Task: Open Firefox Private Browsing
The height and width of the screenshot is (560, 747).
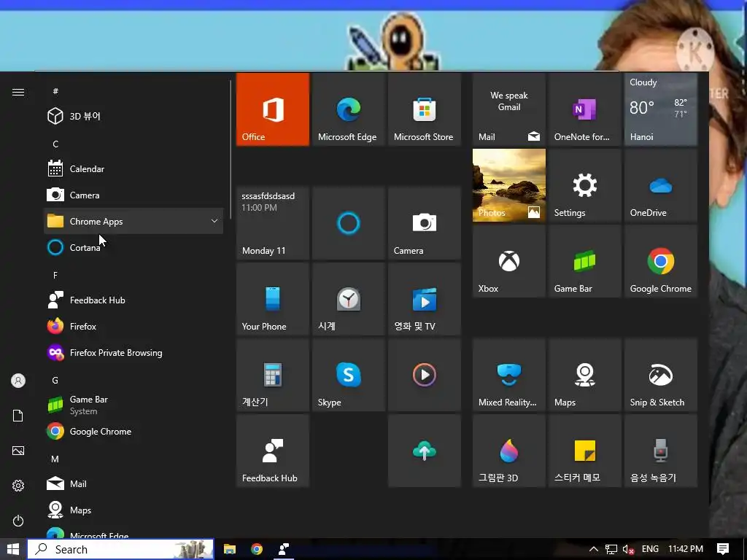Action: 133,352
